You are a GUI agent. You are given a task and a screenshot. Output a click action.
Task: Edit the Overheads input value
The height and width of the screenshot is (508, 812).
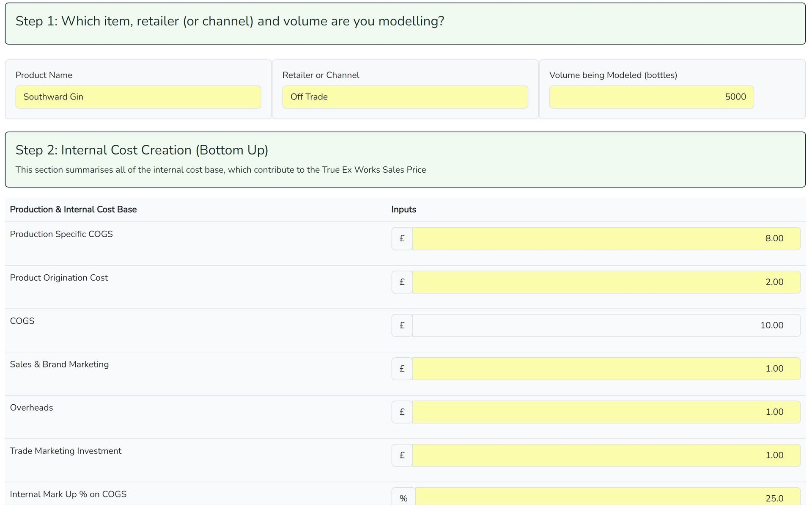606,412
